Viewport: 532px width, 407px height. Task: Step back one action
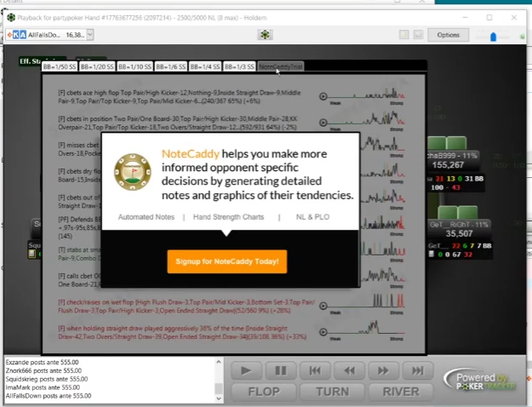click(x=349, y=370)
